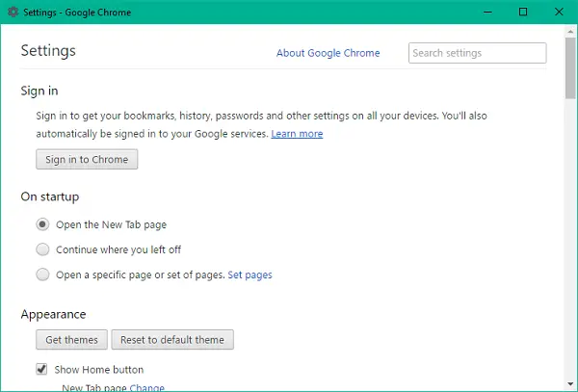Image resolution: width=578 pixels, height=392 pixels.
Task: Open the About Google Chrome link
Action: coord(328,53)
